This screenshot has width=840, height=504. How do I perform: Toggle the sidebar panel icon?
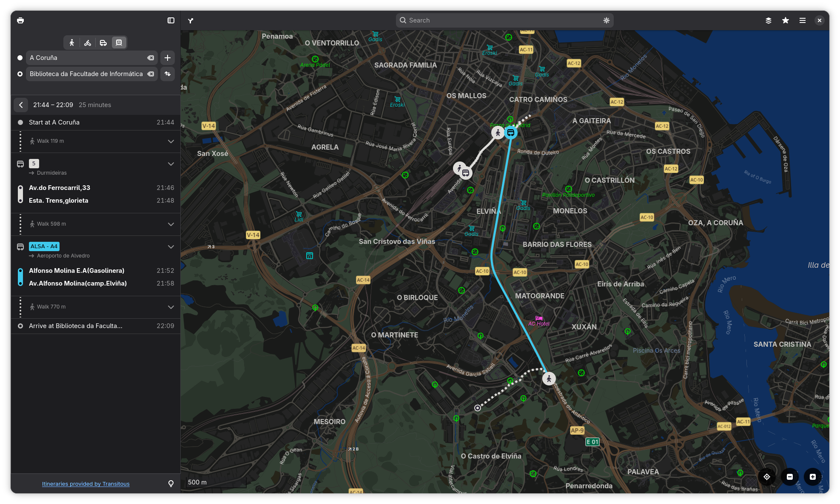coord(171,20)
